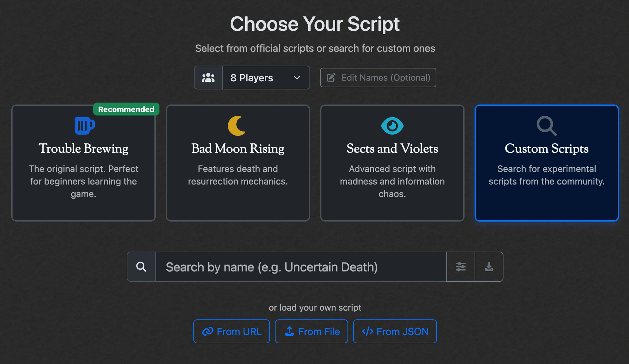The height and width of the screenshot is (364, 629).
Task: Click the magnifier inside the search bar
Action: point(141,267)
